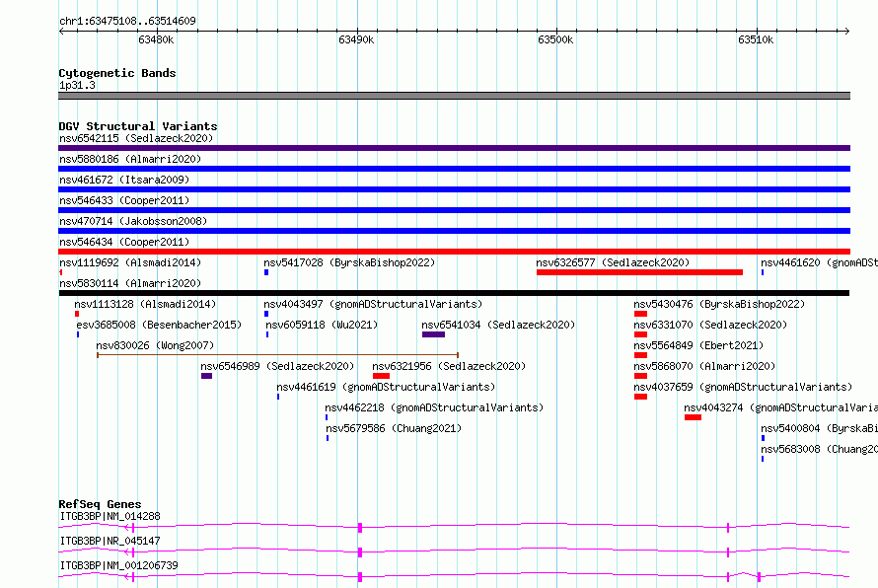878x588 pixels.
Task: Click the gray 1p31.3 cytogenetic band bar
Action: [454, 96]
